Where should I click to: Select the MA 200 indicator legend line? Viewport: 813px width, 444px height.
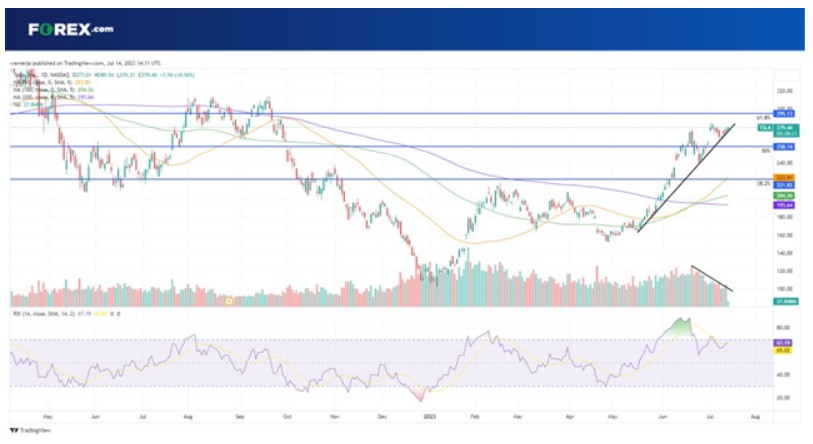[x=53, y=97]
